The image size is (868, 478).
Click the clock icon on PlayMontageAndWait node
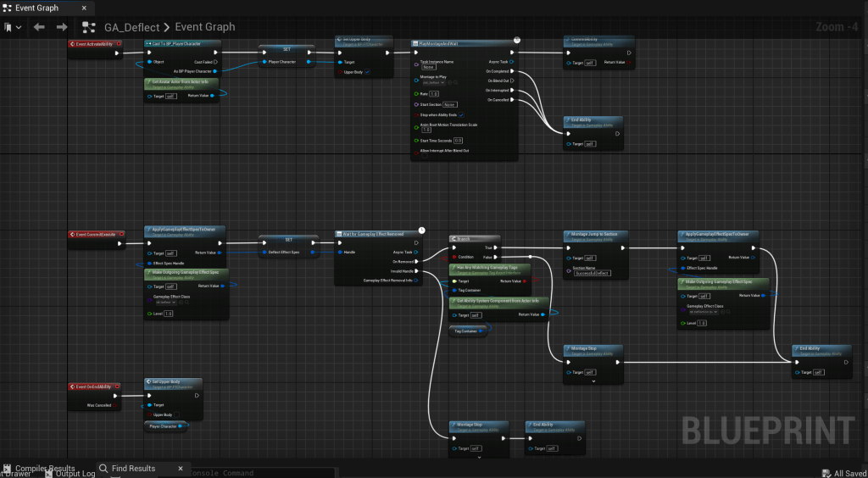[516, 39]
